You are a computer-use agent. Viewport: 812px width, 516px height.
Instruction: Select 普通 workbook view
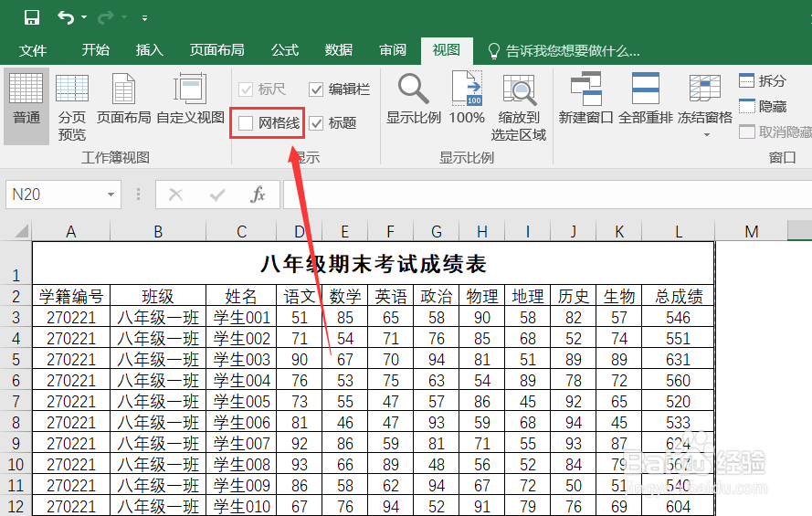coord(26,106)
